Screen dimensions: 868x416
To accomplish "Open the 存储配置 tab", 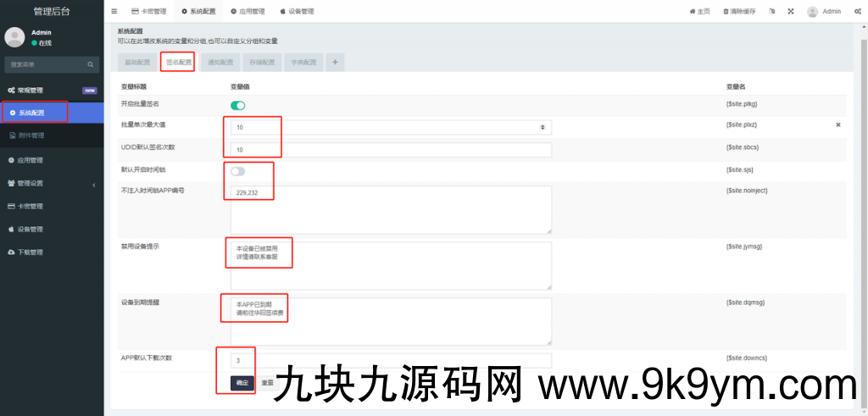I will [x=263, y=63].
